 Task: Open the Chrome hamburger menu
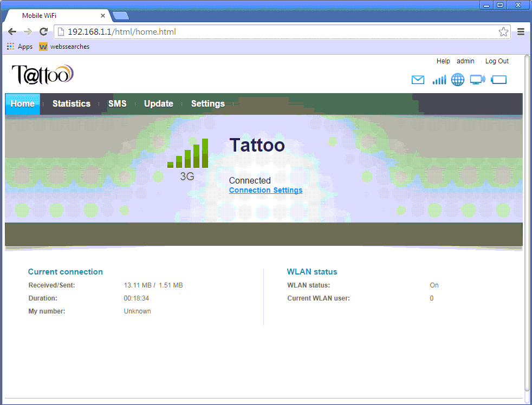(x=521, y=32)
